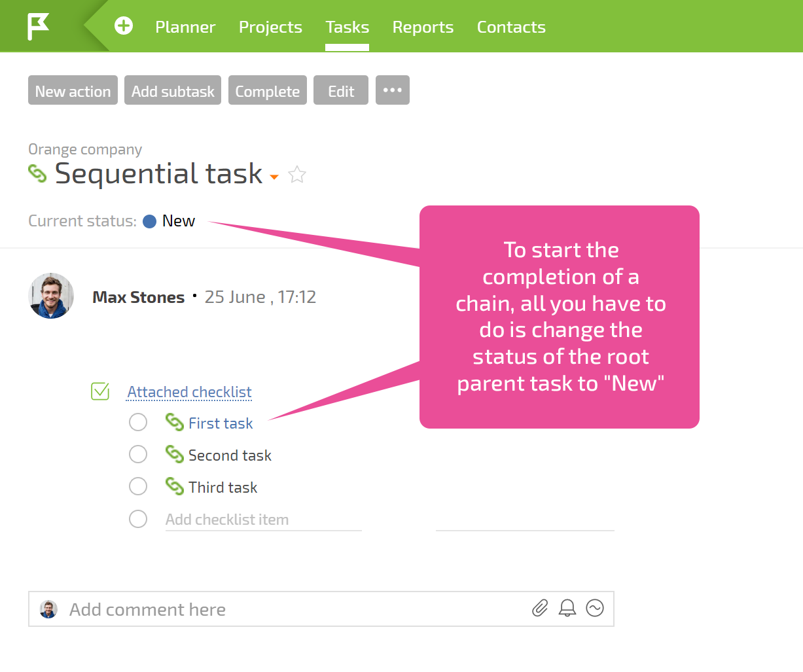Click the Add subtask button
803x672 pixels.
coord(173,90)
